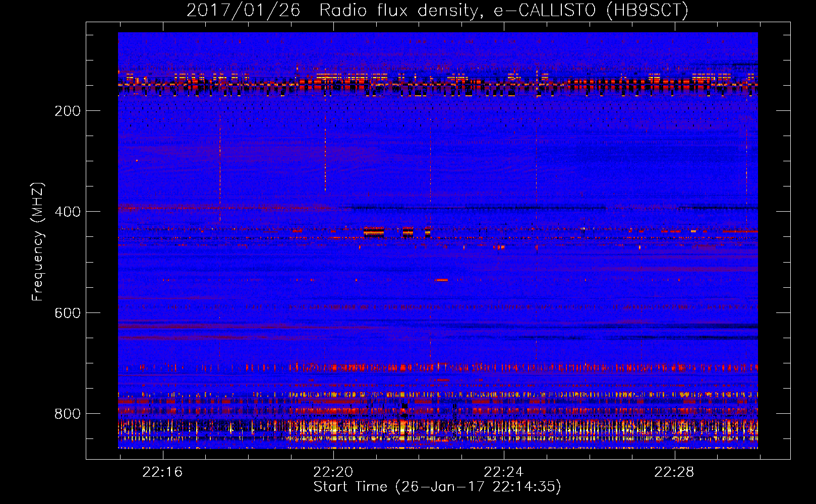Image resolution: width=816 pixels, height=504 pixels.
Task: Select the 600 frequency tick label
Action: click(68, 313)
